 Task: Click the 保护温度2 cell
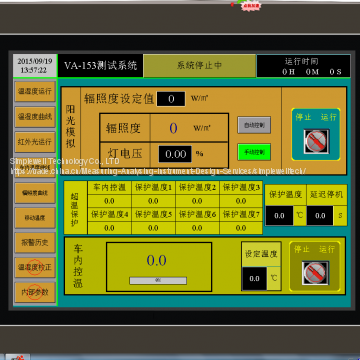pos(197,188)
